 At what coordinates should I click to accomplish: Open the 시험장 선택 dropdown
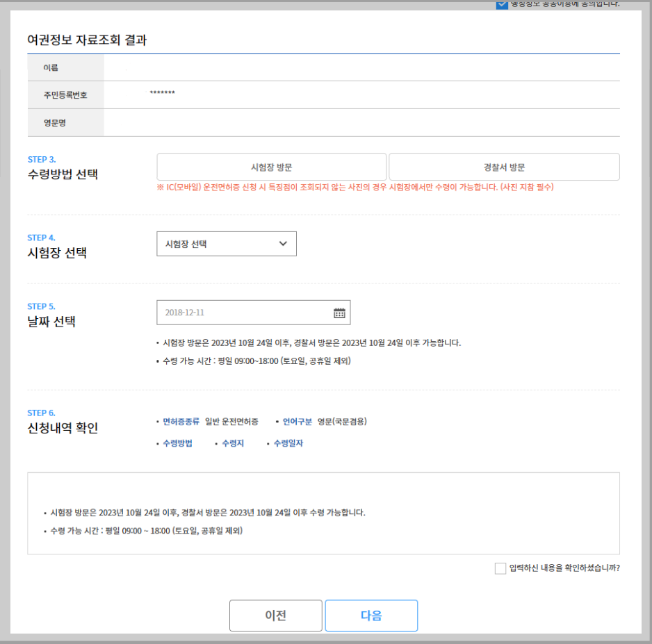(226, 243)
